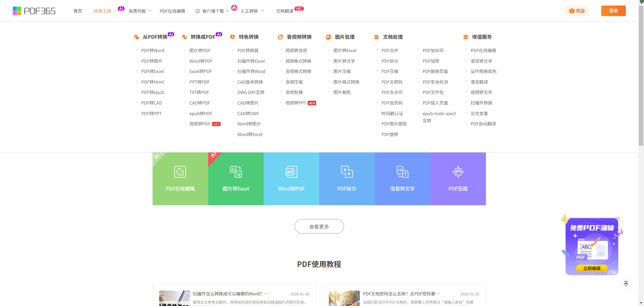644x306 pixels.
Task: Open the PDF在线编辑 tile icon
Action: click(180, 172)
